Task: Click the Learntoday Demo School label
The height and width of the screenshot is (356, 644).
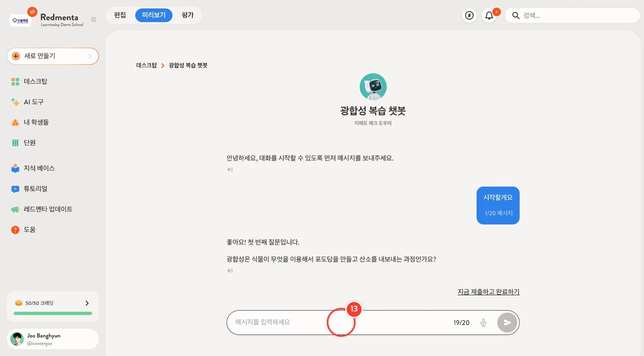Action: tap(62, 25)
